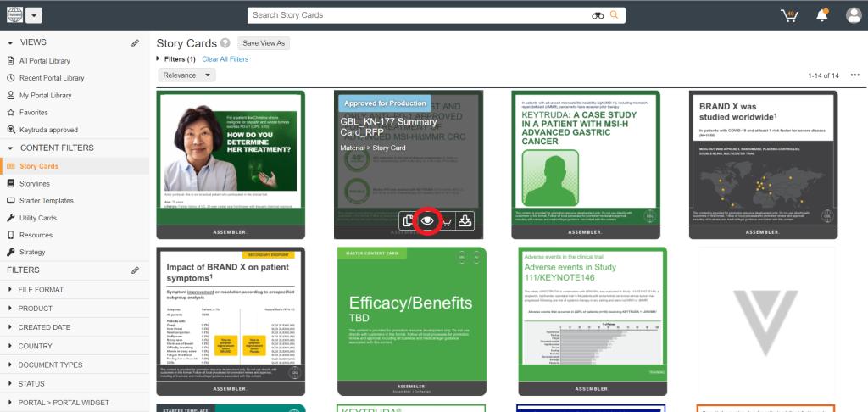This screenshot has width=868, height=412.
Task: Download GBL_KN-177 card with download icon
Action: click(x=465, y=221)
